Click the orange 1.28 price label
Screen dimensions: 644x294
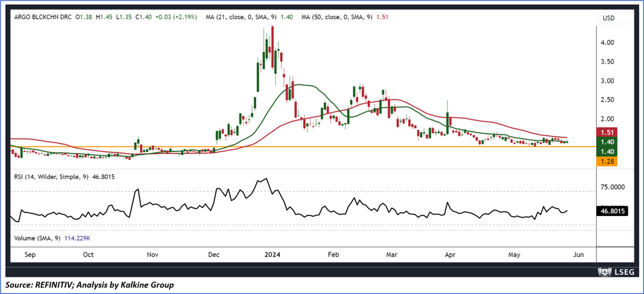tap(608, 161)
